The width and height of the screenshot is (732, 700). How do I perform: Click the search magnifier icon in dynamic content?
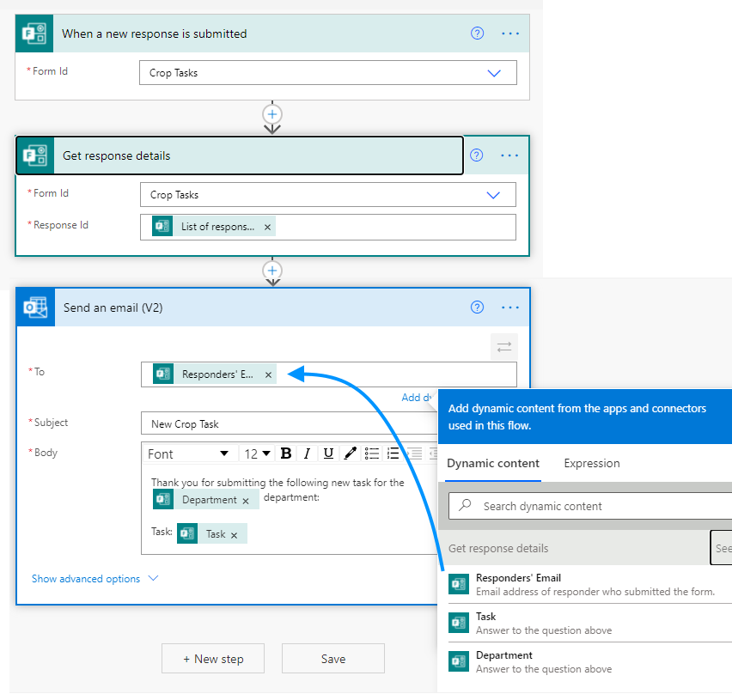tap(465, 505)
